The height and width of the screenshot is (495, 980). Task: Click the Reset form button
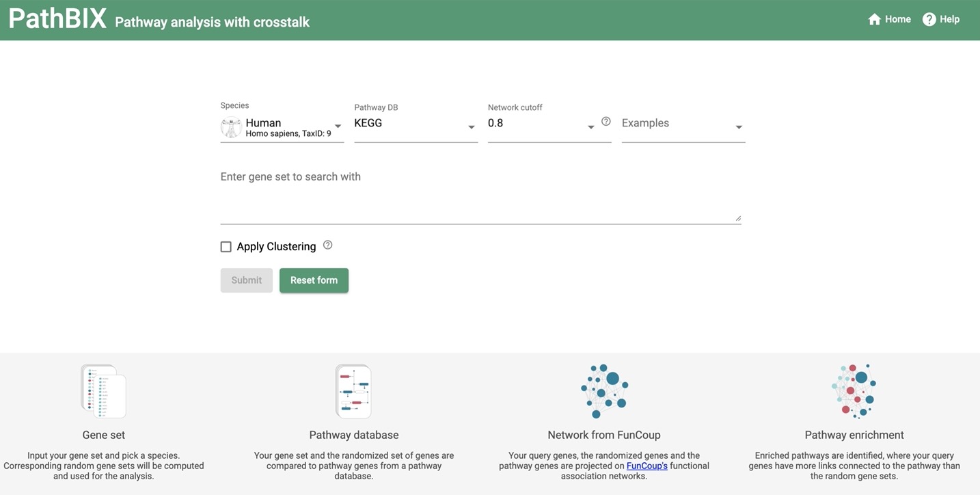point(314,280)
